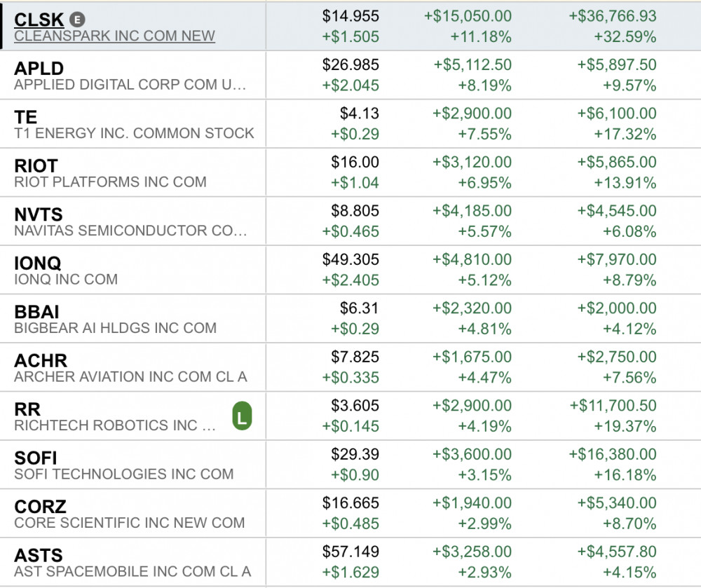
Task: Click RIOT PLATFORMS INC COM name
Action: point(110,182)
